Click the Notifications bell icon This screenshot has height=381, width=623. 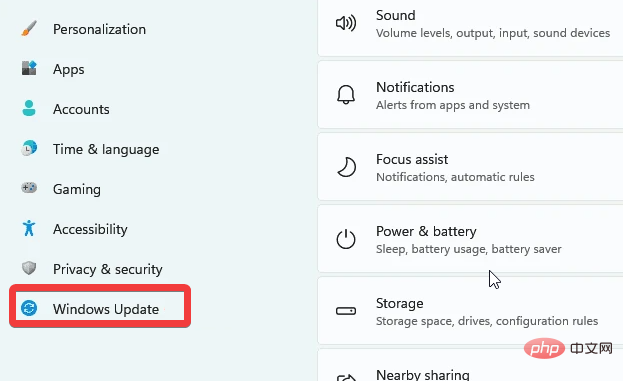coord(346,95)
